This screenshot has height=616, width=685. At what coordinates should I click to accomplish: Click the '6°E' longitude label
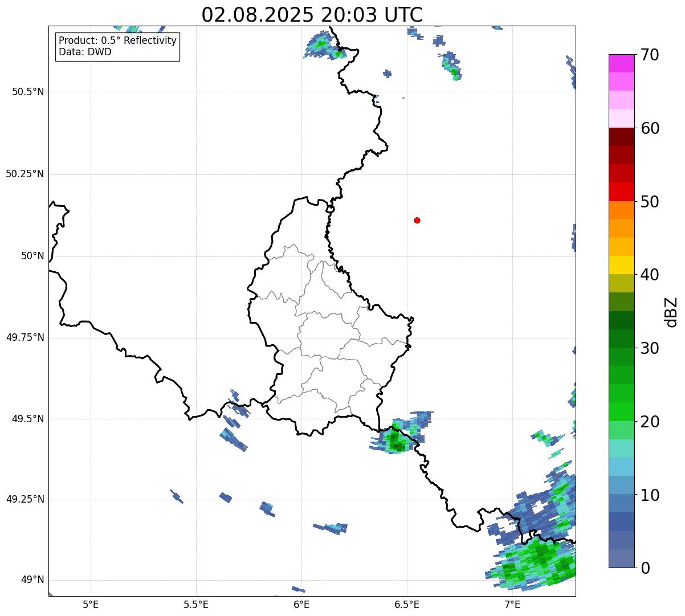click(301, 604)
